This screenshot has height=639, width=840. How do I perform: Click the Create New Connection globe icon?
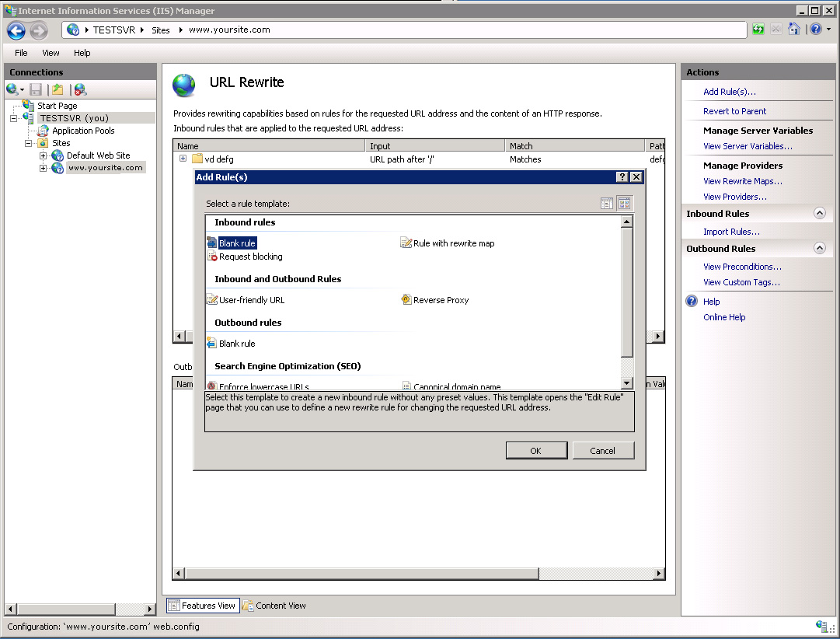click(x=12, y=89)
